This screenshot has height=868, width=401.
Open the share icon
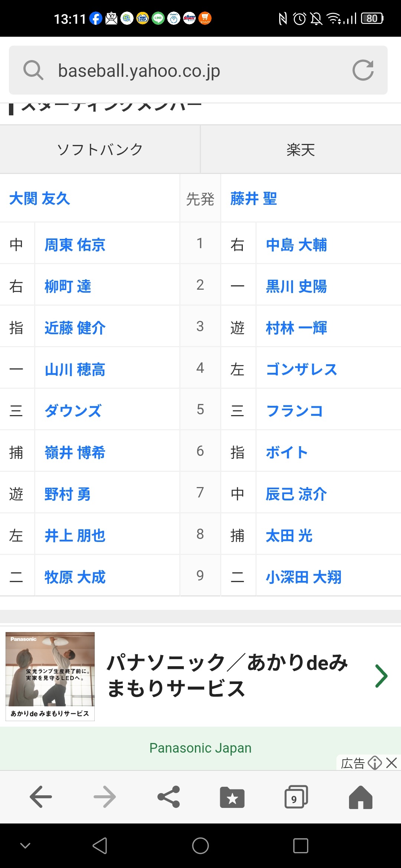point(169,797)
